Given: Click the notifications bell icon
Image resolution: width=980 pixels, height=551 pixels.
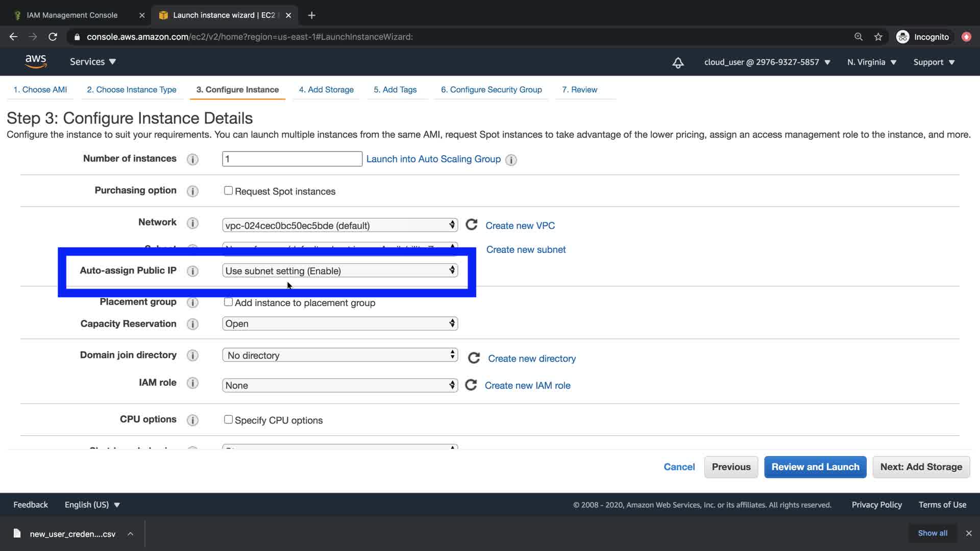Looking at the screenshot, I should [678, 63].
